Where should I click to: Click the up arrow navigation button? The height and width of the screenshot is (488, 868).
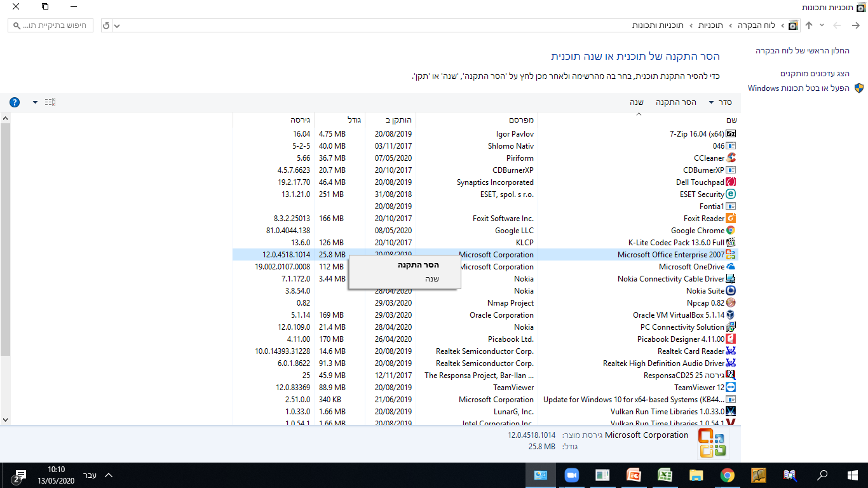coord(809,25)
